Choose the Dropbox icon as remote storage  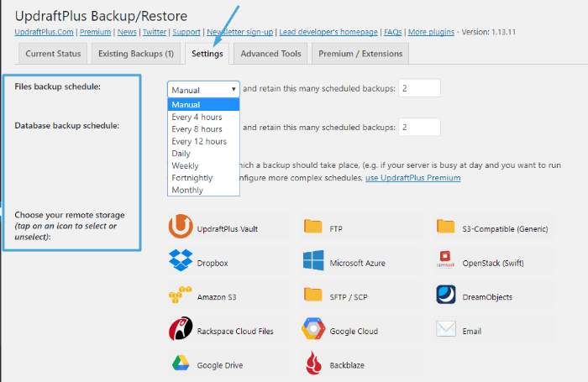[x=181, y=260]
